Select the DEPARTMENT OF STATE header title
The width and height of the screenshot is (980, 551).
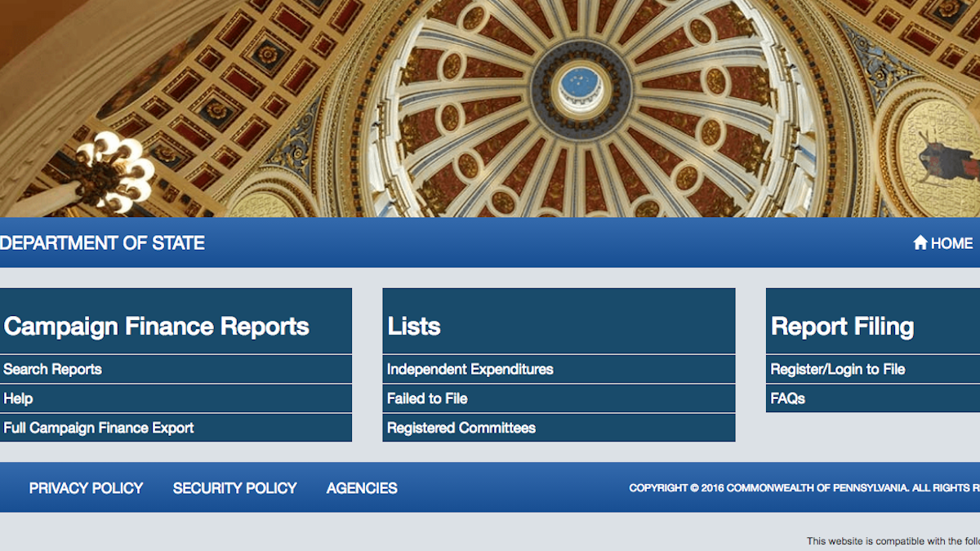pos(102,243)
